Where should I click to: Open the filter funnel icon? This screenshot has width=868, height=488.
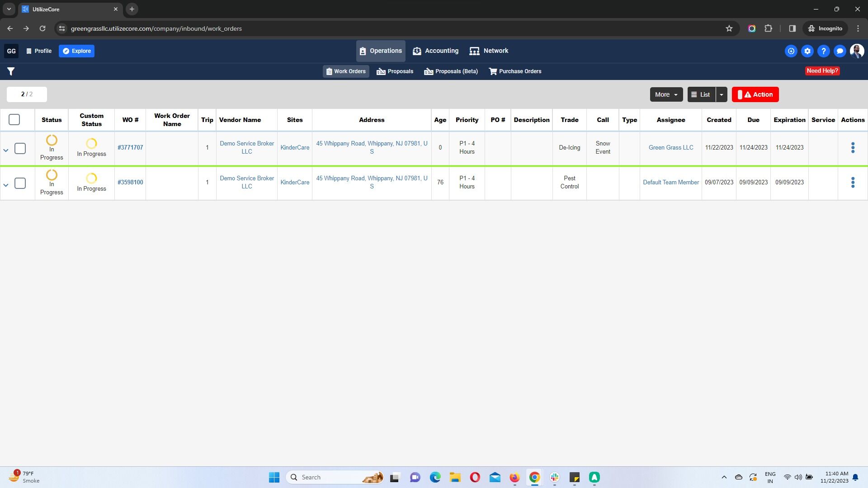pos(11,71)
